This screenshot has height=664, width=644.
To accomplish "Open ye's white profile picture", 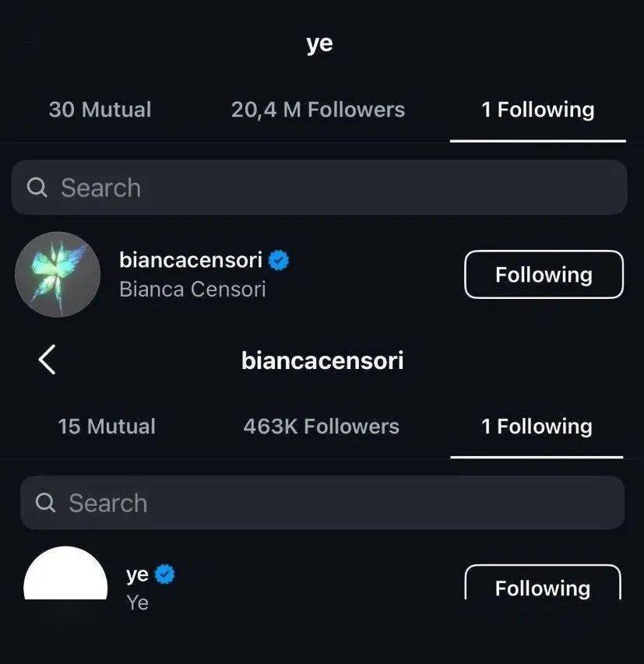I will pos(65,576).
